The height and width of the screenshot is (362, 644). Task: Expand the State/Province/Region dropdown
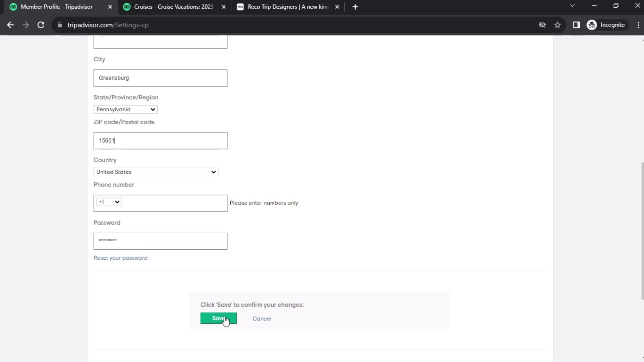[x=125, y=109]
